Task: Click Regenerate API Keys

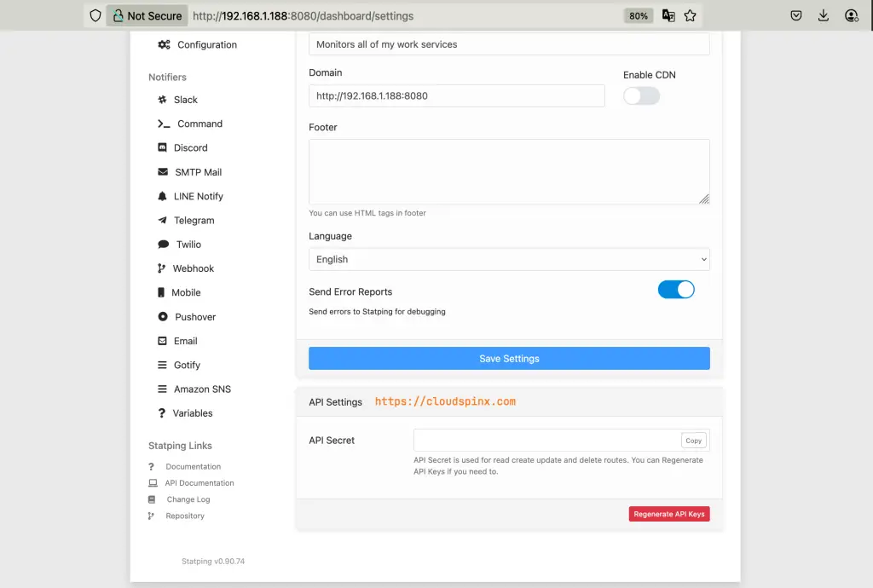Action: pyautogui.click(x=669, y=513)
